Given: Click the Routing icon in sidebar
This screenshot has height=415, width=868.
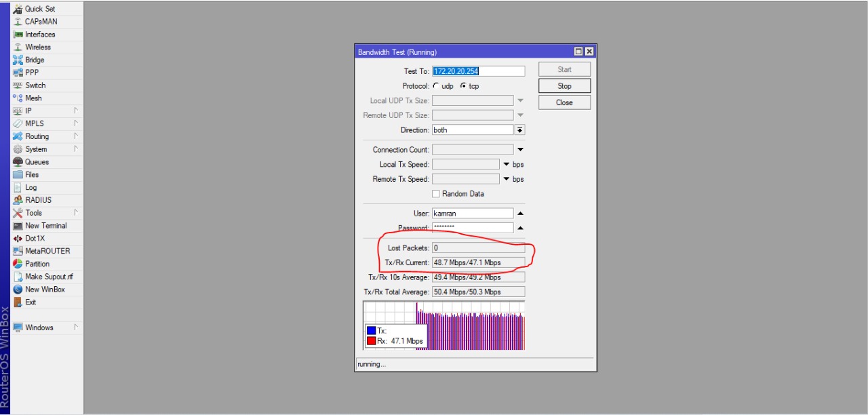Looking at the screenshot, I should click(18, 136).
